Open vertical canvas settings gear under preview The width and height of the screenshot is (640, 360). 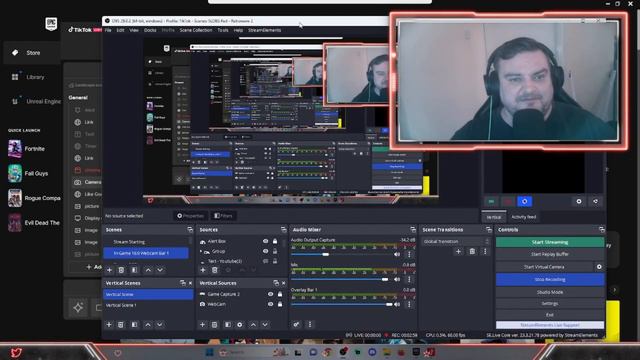(579, 201)
